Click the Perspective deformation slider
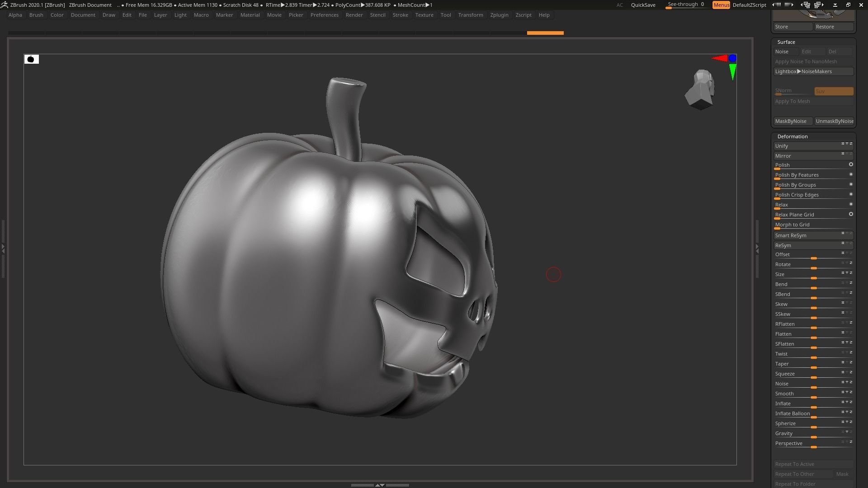 point(813,444)
